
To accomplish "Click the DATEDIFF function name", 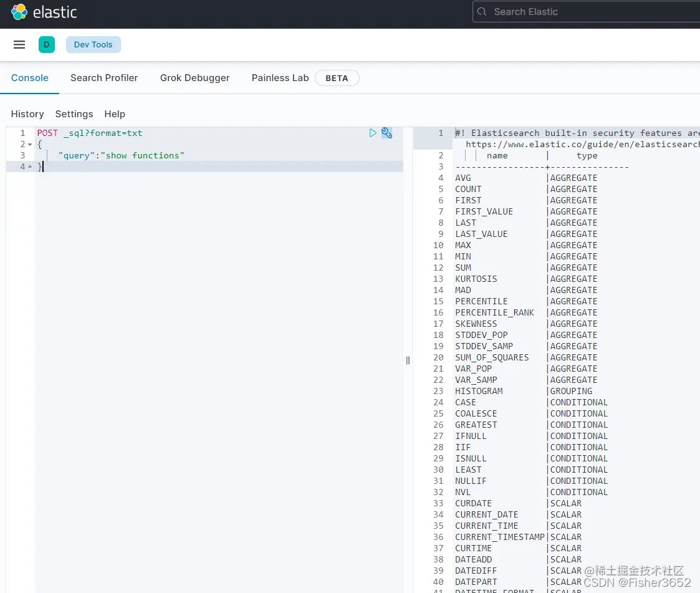I will pyautogui.click(x=476, y=571).
